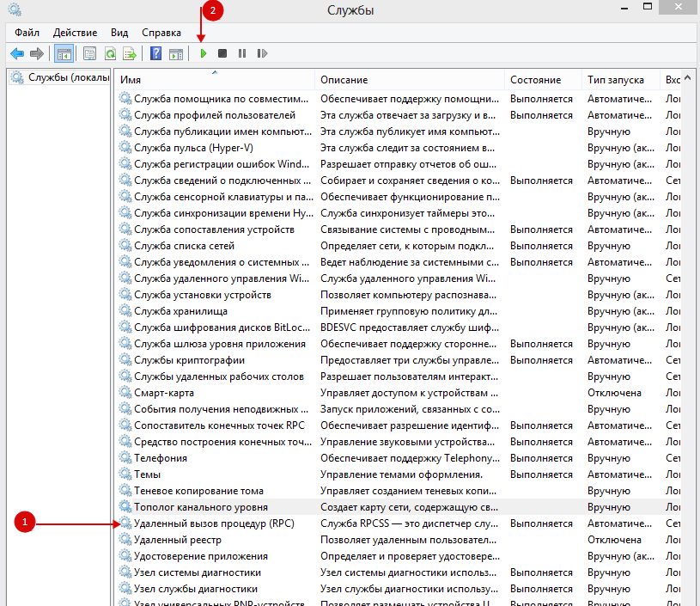Viewport: 700px width, 606px height.
Task: Click the blue Help question mark icon
Action: (155, 53)
